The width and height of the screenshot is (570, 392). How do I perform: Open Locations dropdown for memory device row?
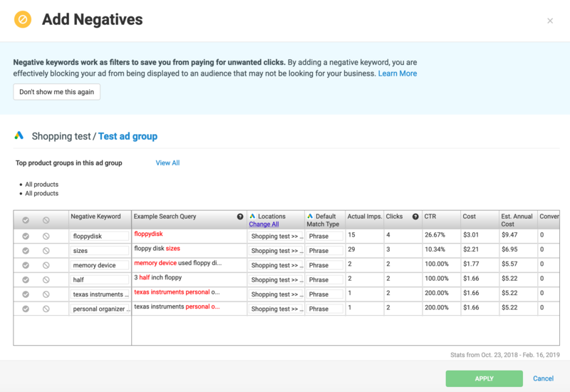click(276, 265)
